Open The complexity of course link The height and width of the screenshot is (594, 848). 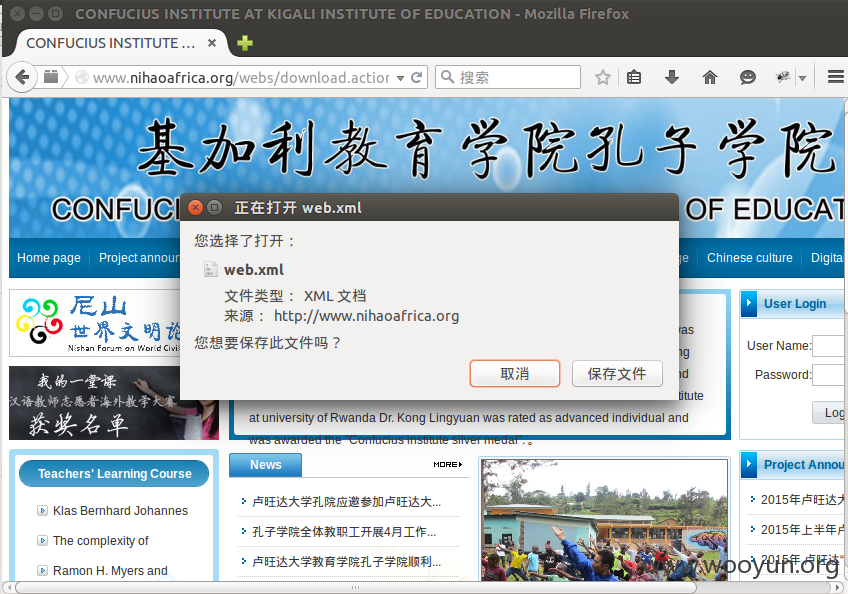tap(101, 540)
